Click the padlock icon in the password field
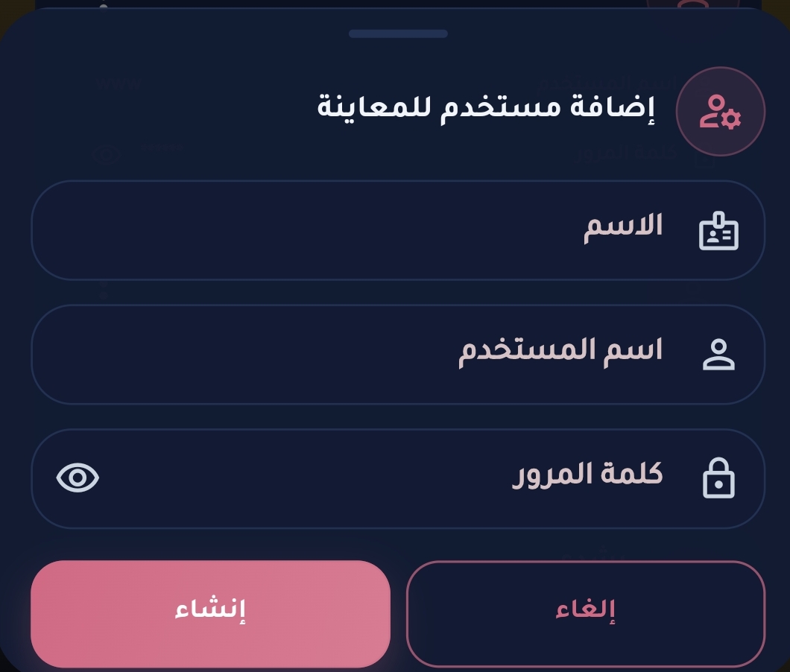This screenshot has width=790, height=672. pos(718,478)
